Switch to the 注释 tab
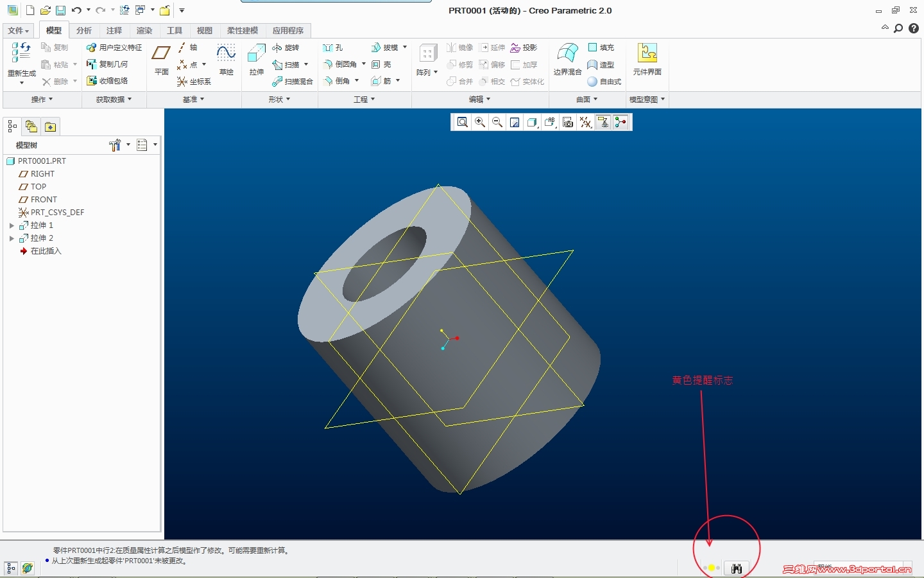Image resolution: width=924 pixels, height=578 pixels. [x=114, y=31]
